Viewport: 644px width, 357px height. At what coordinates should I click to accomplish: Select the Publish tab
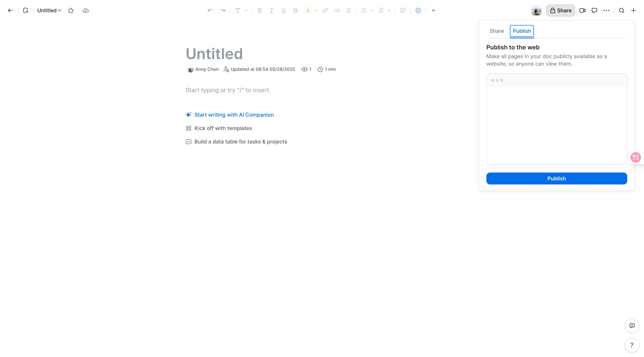(522, 31)
